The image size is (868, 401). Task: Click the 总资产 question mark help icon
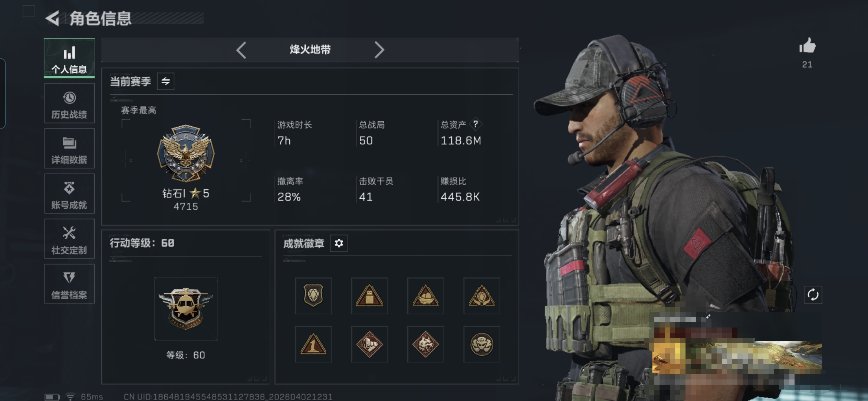coord(476,124)
